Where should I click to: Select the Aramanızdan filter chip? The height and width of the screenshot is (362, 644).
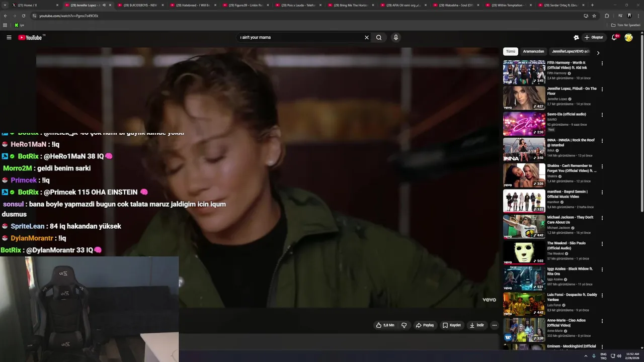point(533,51)
